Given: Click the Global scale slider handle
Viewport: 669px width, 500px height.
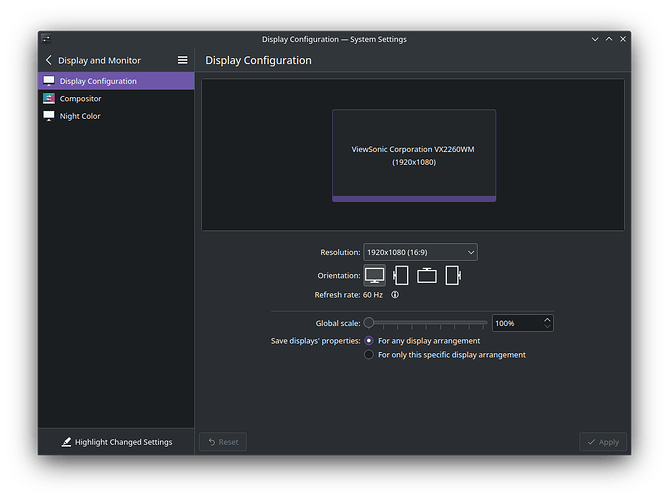Looking at the screenshot, I should pyautogui.click(x=369, y=323).
